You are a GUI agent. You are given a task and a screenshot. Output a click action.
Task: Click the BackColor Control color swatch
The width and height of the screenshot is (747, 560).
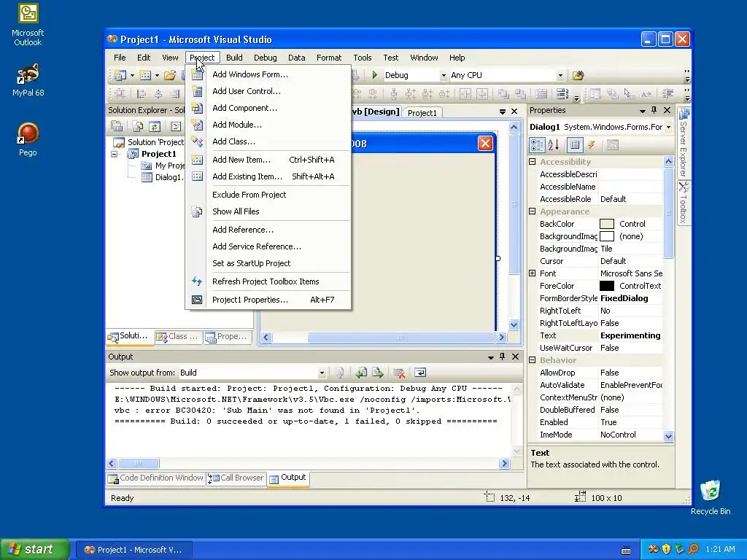tap(606, 224)
